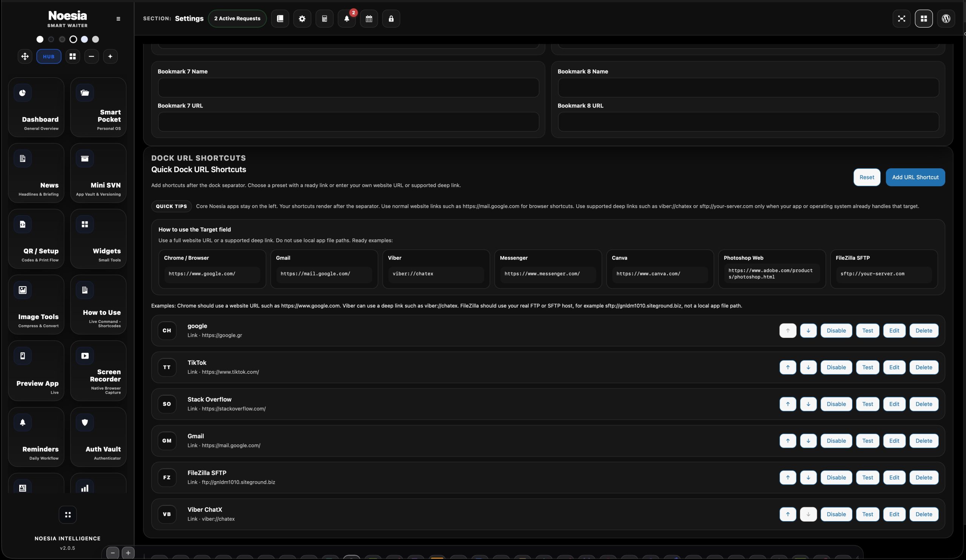Click the dock zoom-in plus button
The width and height of the screenshot is (966, 560).
click(128, 553)
